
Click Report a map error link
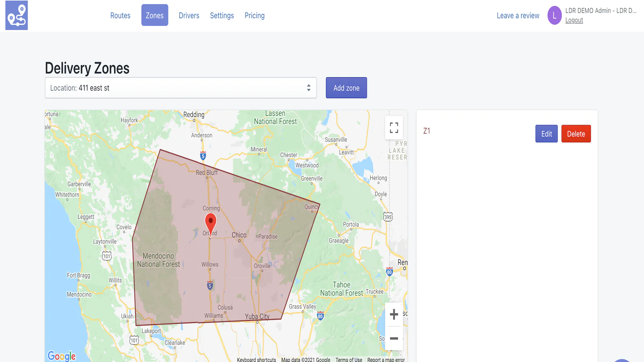tap(386, 360)
